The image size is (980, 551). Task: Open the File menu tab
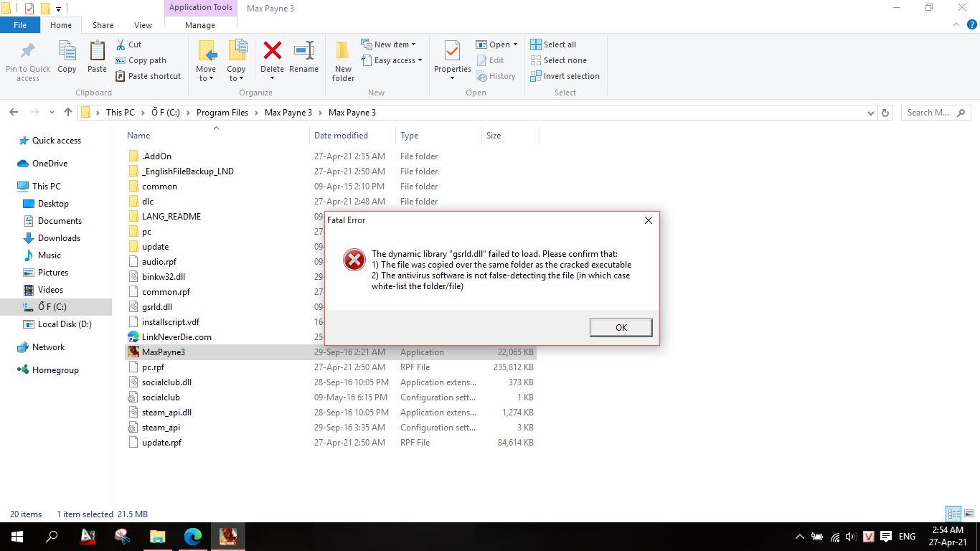pyautogui.click(x=20, y=25)
